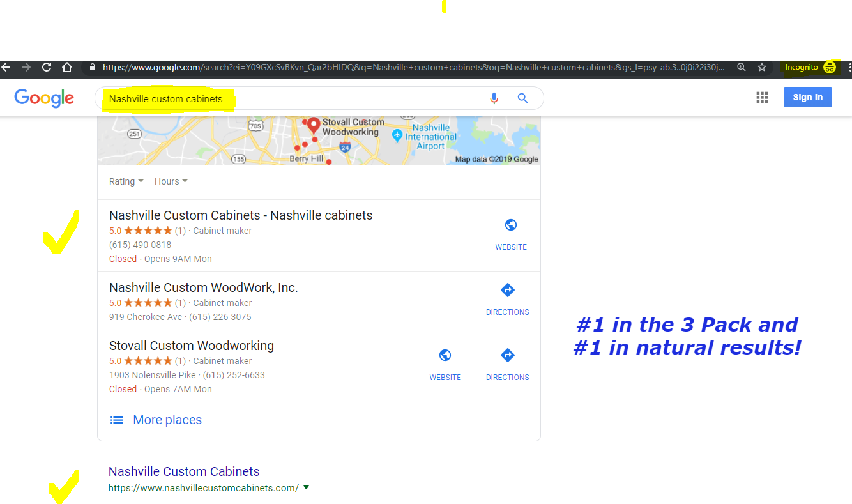Image resolution: width=852 pixels, height=504 pixels.
Task: Click the https://www.nashvillecustomcabinets.com/ URL text
Action: click(x=204, y=488)
